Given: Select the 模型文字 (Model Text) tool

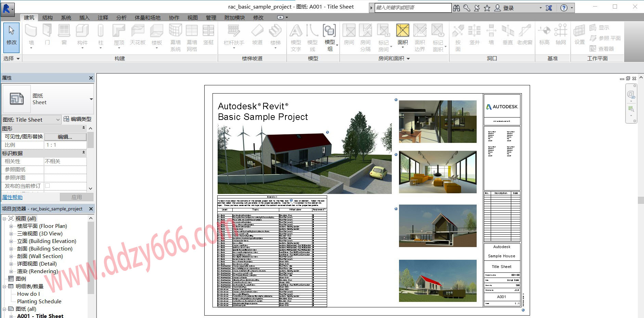Looking at the screenshot, I should (296, 38).
